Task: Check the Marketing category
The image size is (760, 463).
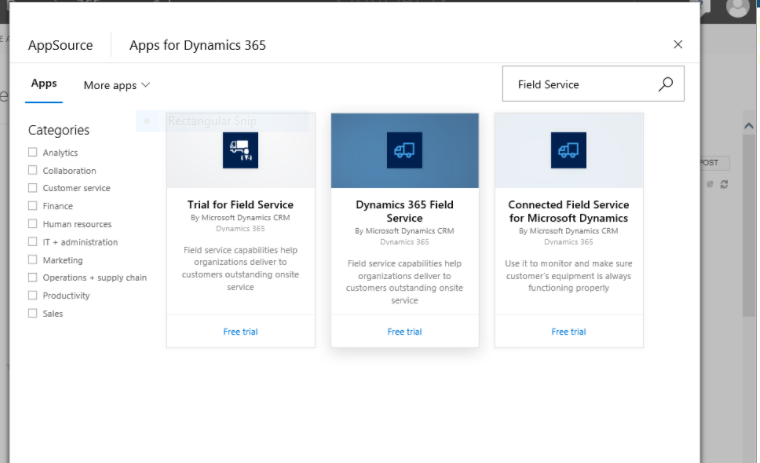Action: [x=32, y=259]
